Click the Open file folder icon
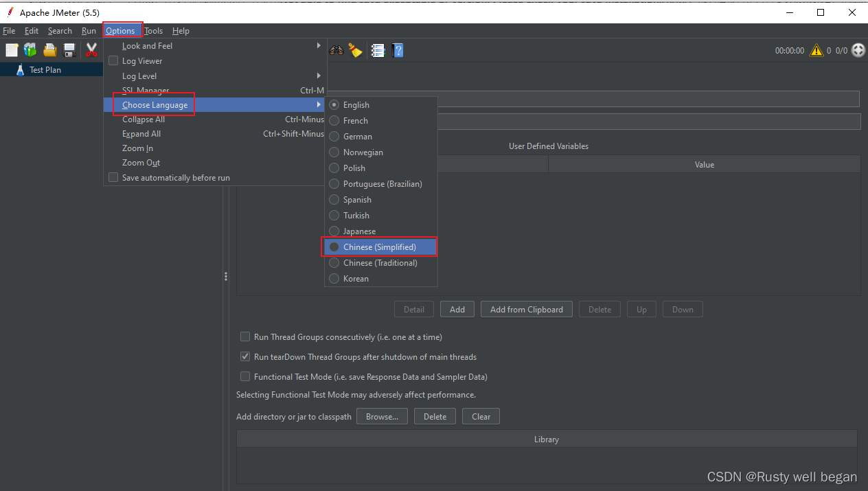Image resolution: width=868 pixels, height=491 pixels. (50, 50)
